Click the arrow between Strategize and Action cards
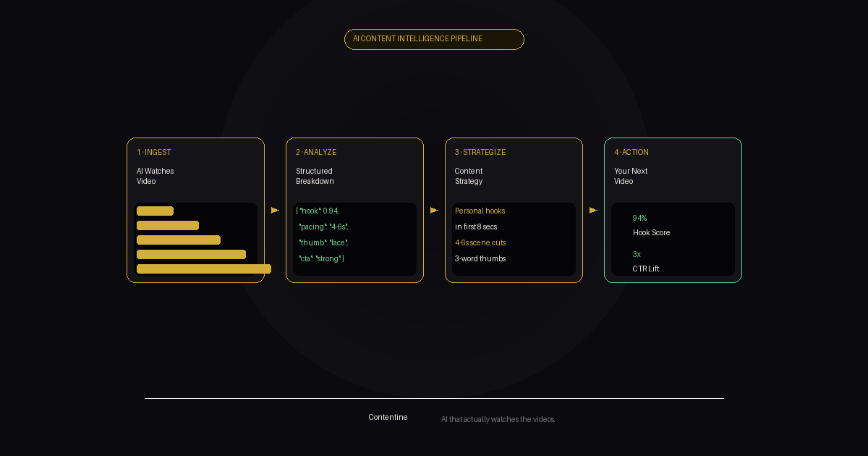 click(x=593, y=210)
